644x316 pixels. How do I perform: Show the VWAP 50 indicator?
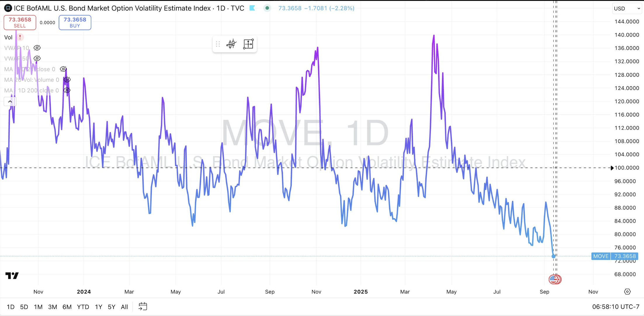click(x=37, y=58)
